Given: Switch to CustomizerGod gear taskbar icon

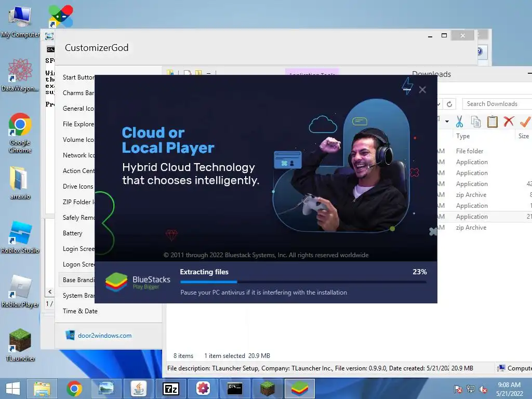Looking at the screenshot, I should (x=203, y=389).
